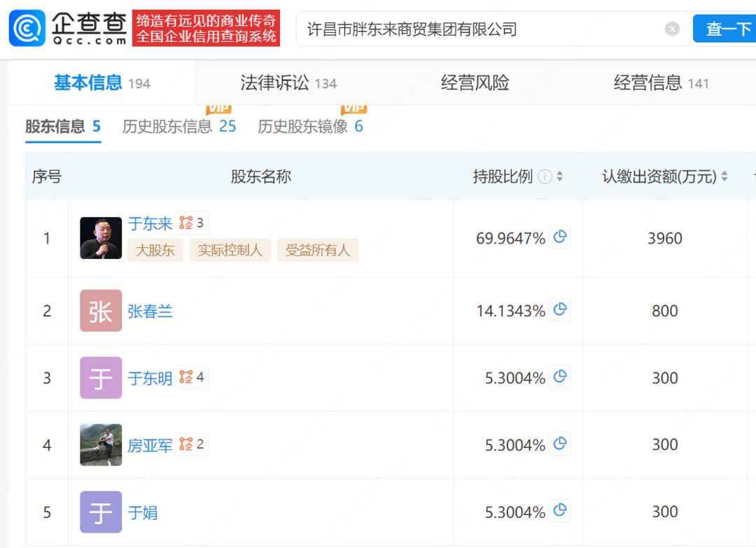Click the 3960 capital amount cell
This screenshot has width=756, height=548.
[665, 238]
